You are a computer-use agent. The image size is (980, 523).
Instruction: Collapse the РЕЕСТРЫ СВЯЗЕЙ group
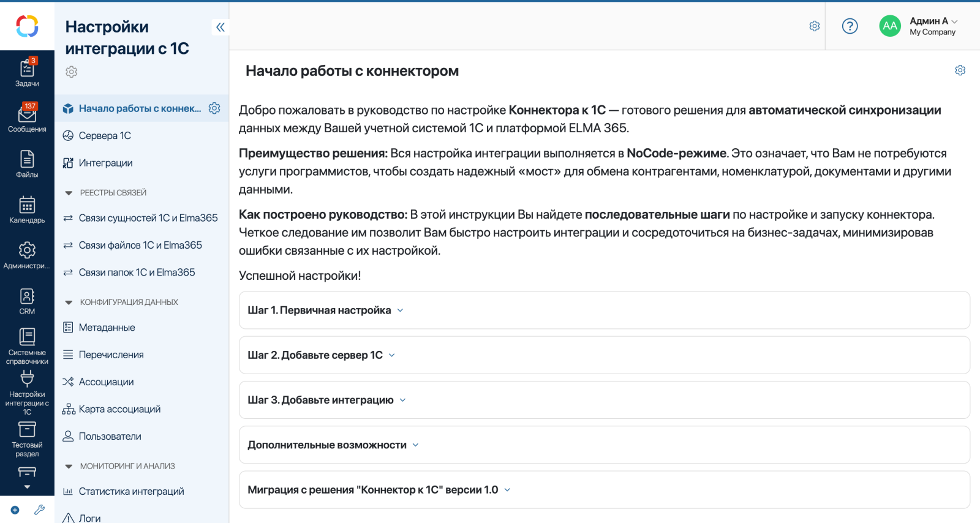point(69,193)
